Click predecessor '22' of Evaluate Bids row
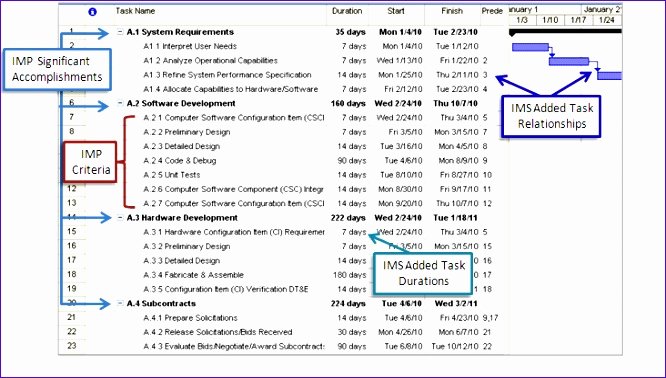This screenshot has height=378, width=666. (487, 347)
